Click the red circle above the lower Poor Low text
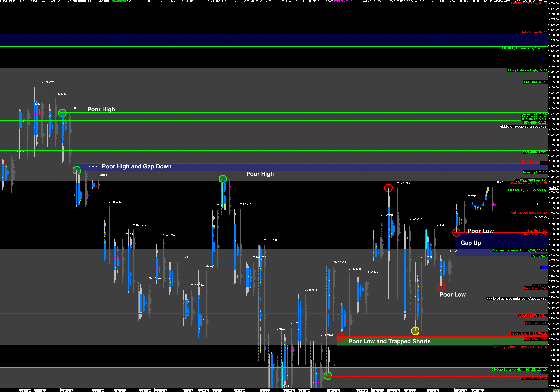The width and height of the screenshot is (560, 392). (x=441, y=286)
